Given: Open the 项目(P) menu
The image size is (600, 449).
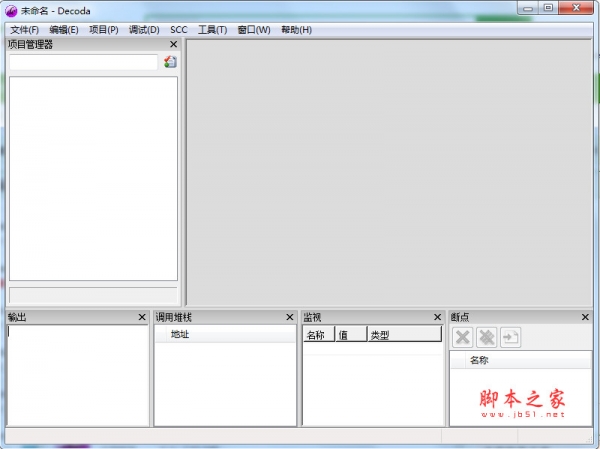Looking at the screenshot, I should pyautogui.click(x=103, y=30).
